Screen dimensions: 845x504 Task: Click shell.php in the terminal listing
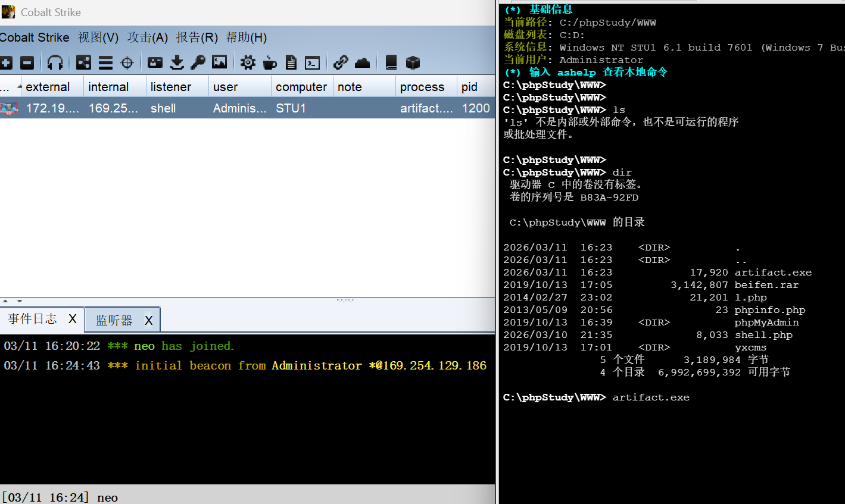763,335
